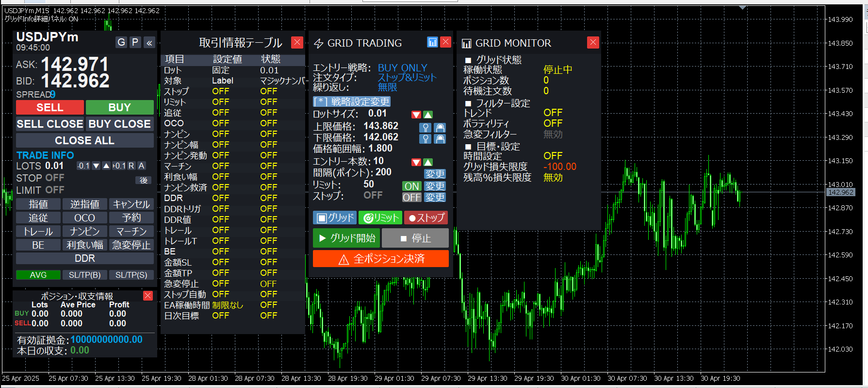Click the G icon in the USDJPYm panel

[121, 42]
